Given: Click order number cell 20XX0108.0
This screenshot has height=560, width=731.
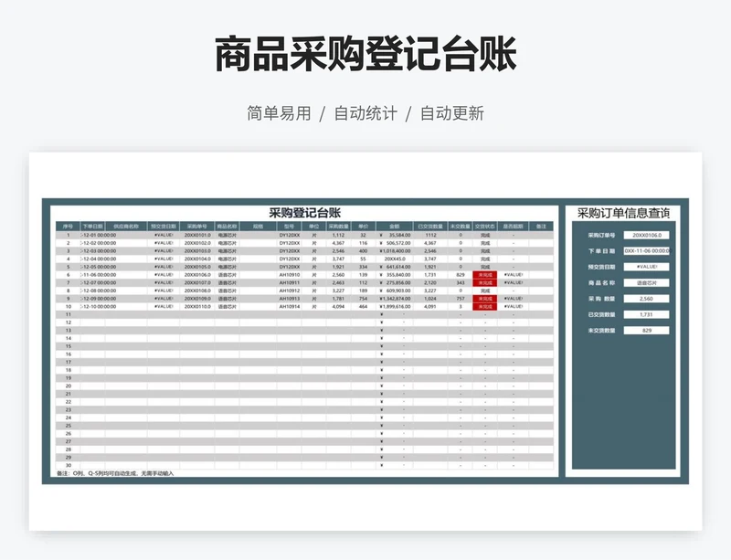Looking at the screenshot, I should tap(197, 291).
